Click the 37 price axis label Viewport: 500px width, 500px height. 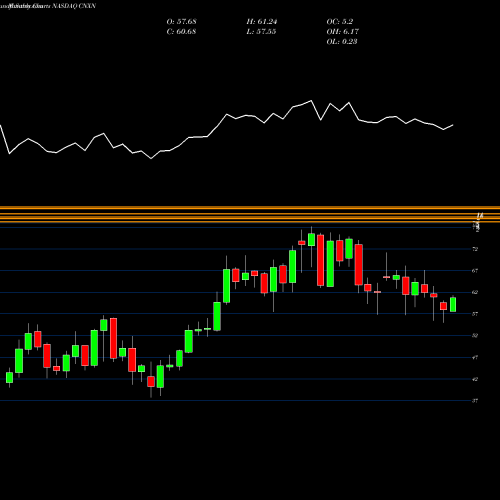tap(475, 401)
